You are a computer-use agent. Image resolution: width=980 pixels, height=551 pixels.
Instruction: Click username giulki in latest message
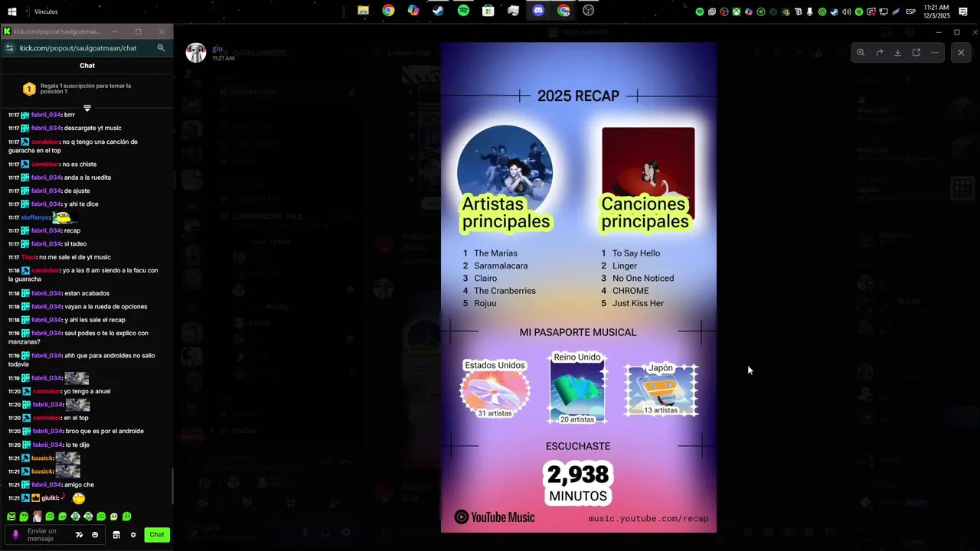[x=51, y=498]
